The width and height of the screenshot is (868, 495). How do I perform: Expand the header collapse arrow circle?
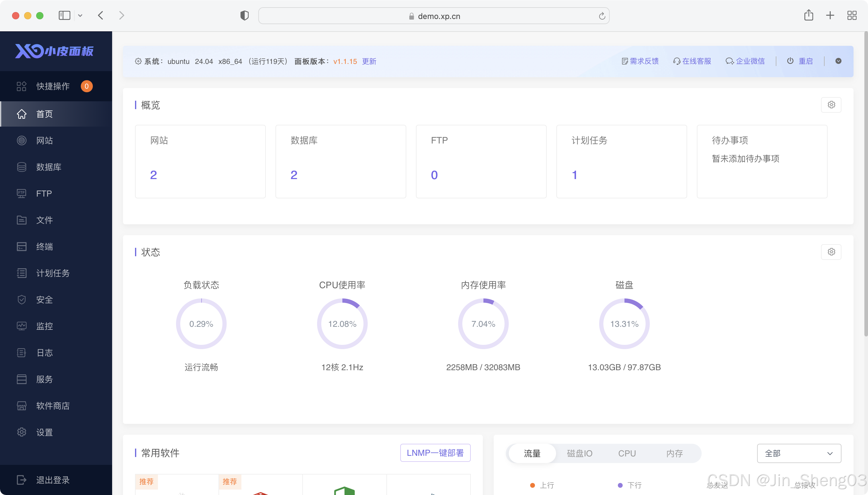pos(838,61)
